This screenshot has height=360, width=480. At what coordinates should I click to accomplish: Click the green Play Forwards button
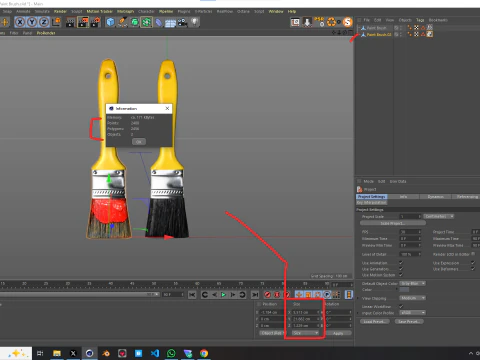pyautogui.click(x=224, y=295)
